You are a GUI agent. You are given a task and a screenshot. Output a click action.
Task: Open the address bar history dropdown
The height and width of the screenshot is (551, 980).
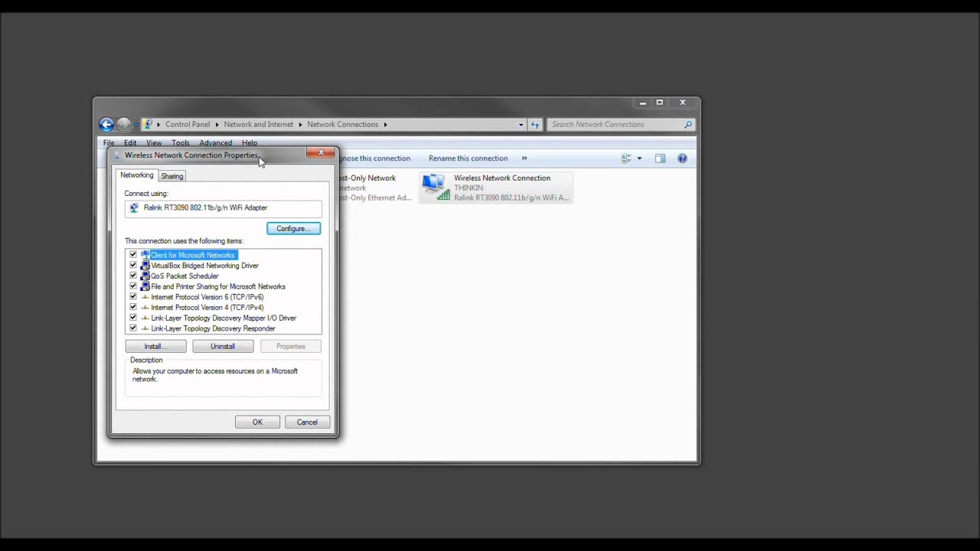tap(521, 124)
